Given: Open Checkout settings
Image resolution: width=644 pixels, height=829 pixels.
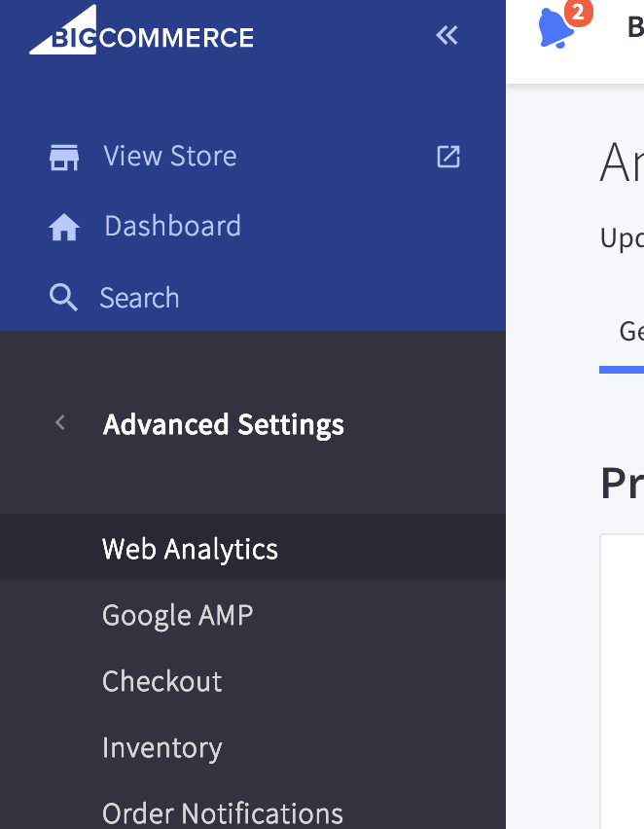Looking at the screenshot, I should pyautogui.click(x=161, y=681).
